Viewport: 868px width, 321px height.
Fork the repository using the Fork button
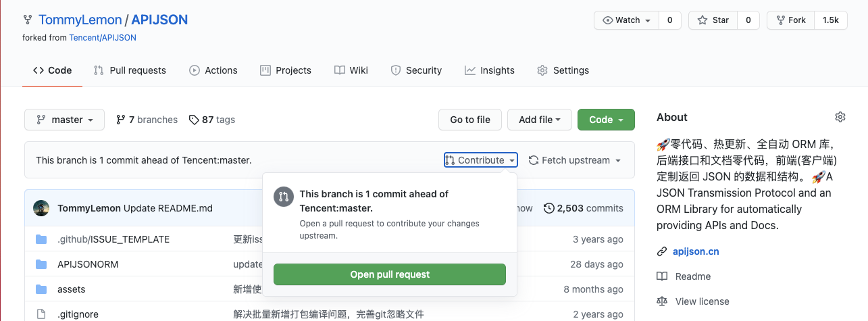tap(790, 20)
